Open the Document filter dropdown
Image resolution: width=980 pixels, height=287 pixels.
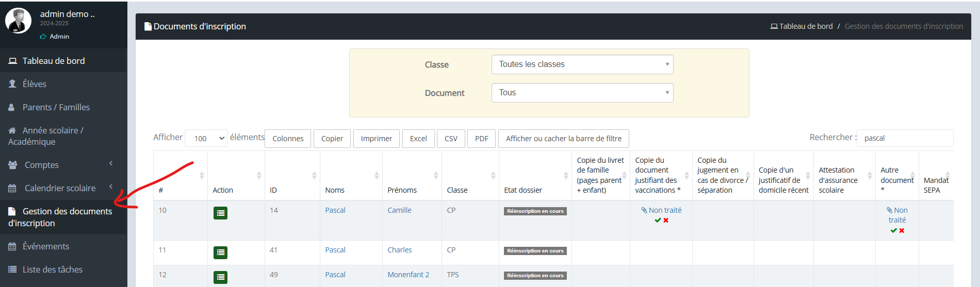coord(582,93)
